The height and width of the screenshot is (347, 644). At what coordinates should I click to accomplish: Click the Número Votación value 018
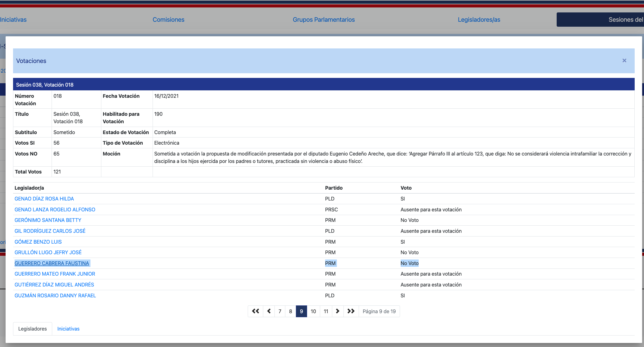(x=57, y=96)
